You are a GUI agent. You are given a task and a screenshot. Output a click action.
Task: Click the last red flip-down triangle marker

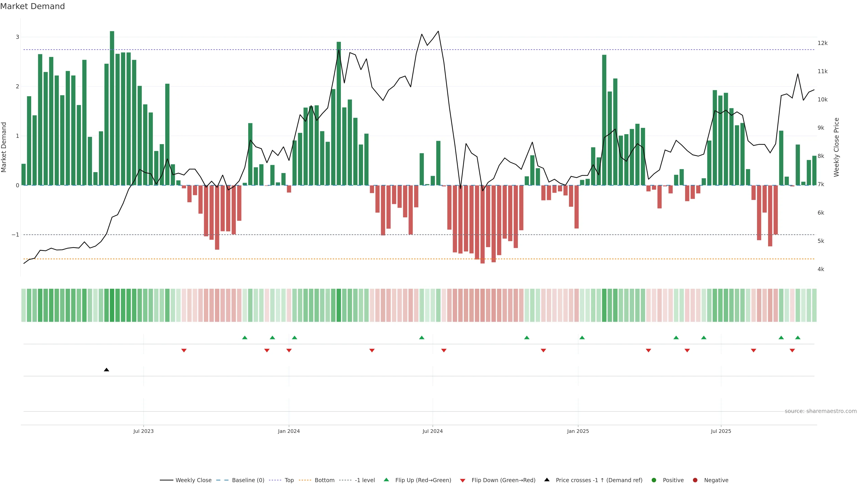[792, 351]
